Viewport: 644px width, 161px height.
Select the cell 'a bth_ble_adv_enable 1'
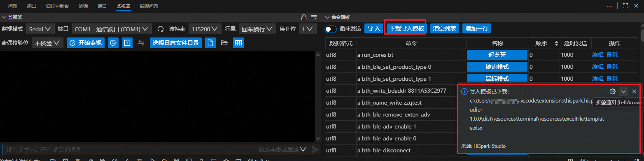click(411, 126)
